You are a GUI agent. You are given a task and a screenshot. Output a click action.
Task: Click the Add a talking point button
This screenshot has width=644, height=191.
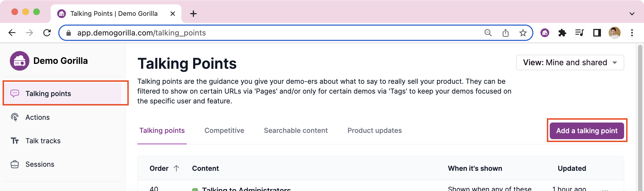point(587,131)
